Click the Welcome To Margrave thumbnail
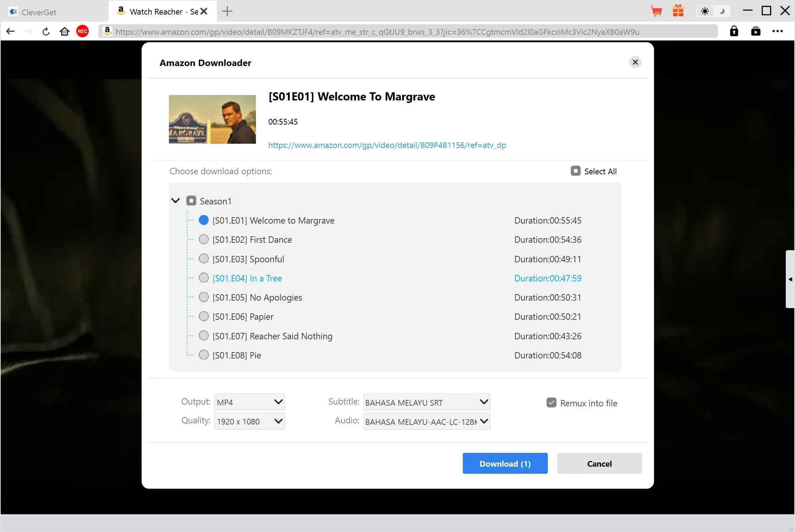Screen dimensions: 795x532 point(212,119)
